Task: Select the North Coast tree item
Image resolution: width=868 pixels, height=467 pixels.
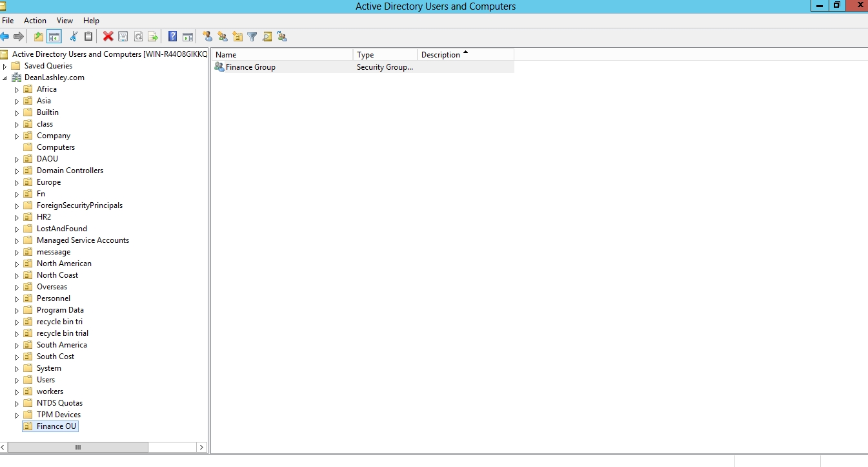Action: coord(57,275)
